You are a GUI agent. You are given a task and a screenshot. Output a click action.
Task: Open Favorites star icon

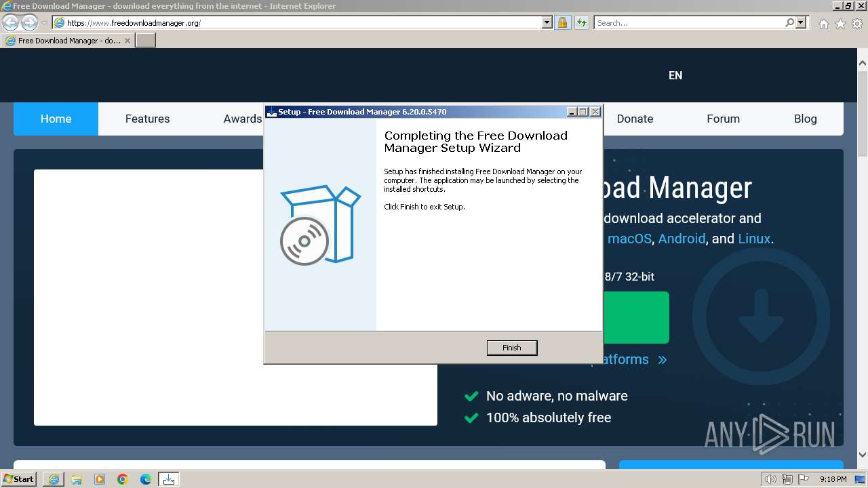click(x=840, y=24)
